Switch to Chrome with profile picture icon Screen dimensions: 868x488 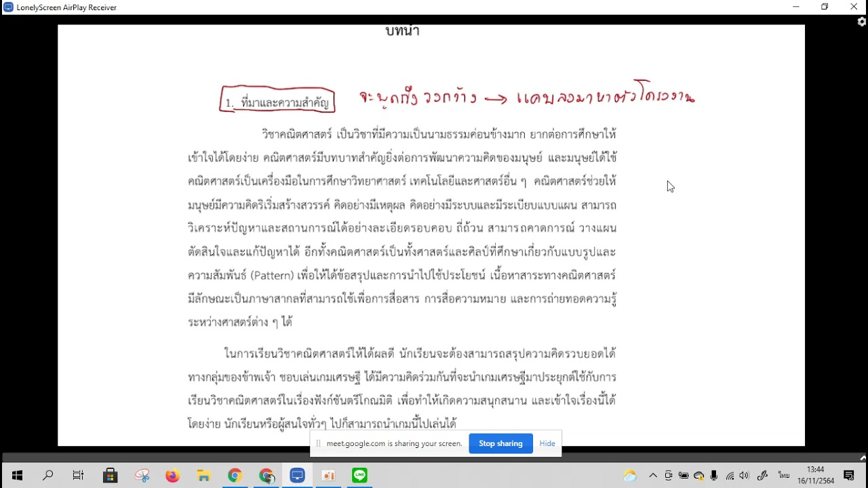tap(267, 476)
